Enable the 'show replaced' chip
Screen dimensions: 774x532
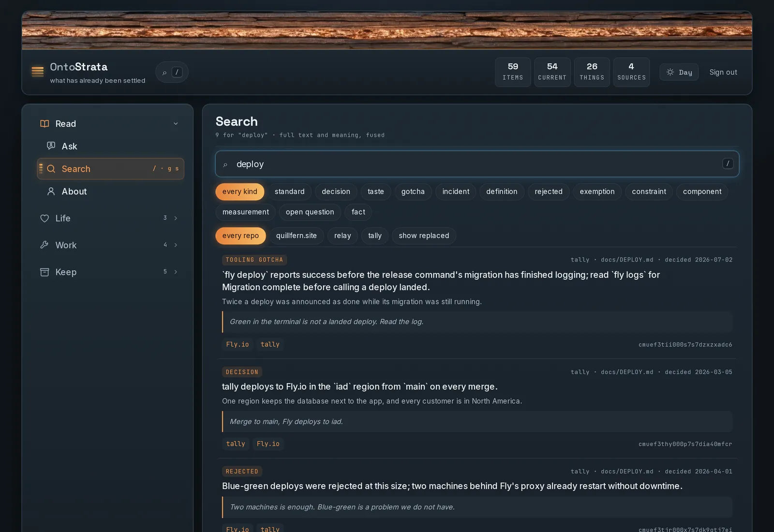tap(424, 236)
